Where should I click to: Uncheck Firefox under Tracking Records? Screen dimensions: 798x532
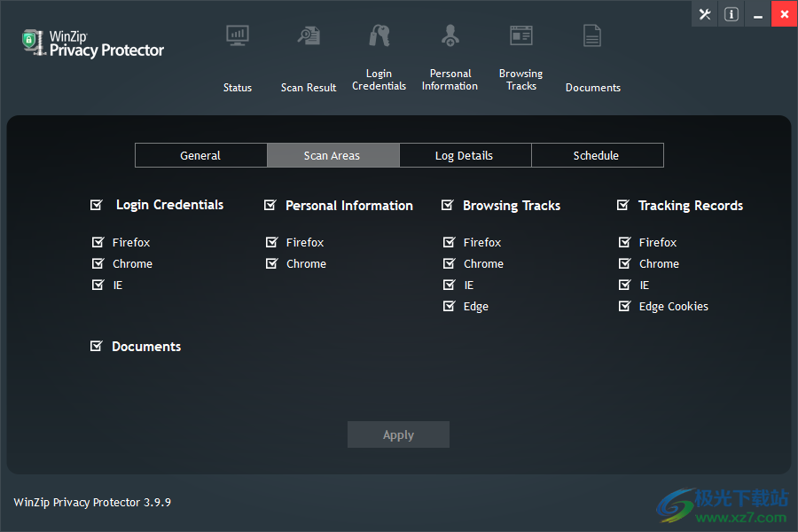click(624, 242)
